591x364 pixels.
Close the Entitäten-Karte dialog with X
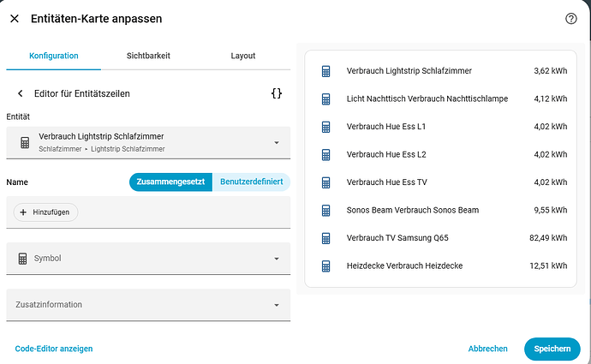coord(15,18)
